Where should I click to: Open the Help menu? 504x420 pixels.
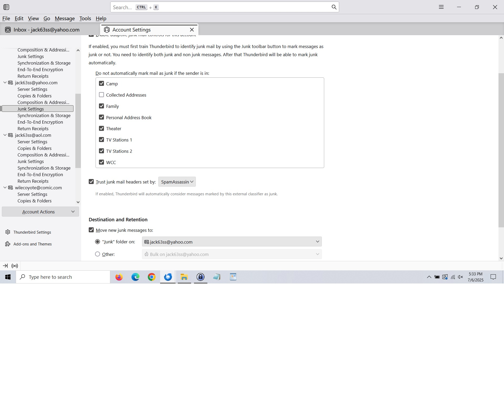pos(101,18)
